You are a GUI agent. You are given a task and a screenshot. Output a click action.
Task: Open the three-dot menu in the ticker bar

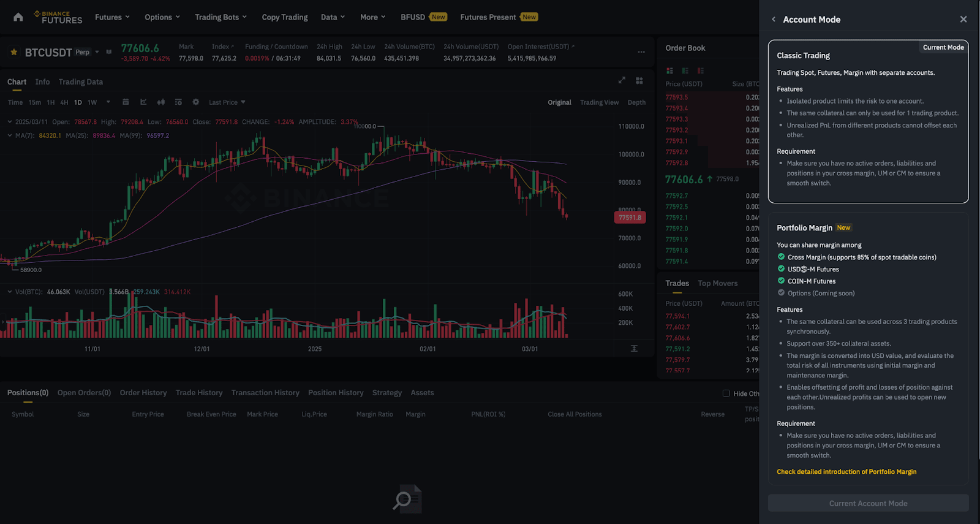point(641,51)
